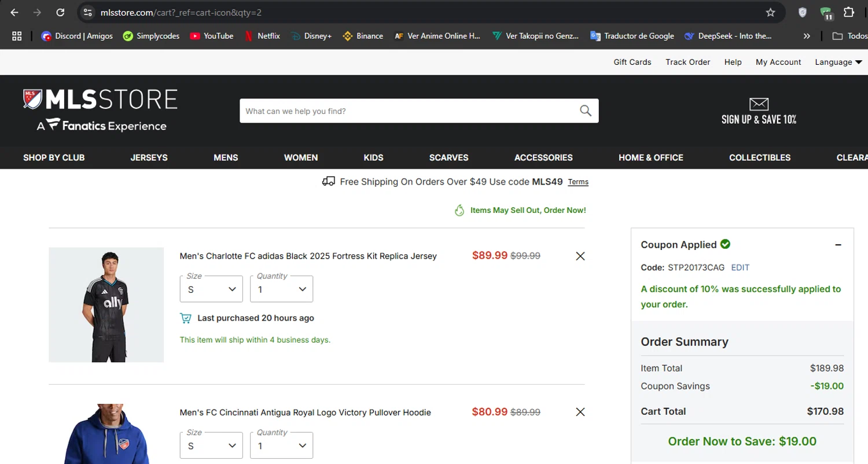This screenshot has height=464, width=868.
Task: Click the EDIT coupon code link
Action: point(740,267)
